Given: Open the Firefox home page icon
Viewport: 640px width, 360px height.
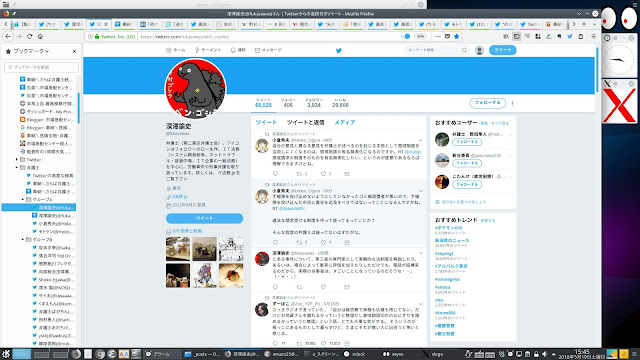Looking at the screenshot, I should coord(40,36).
